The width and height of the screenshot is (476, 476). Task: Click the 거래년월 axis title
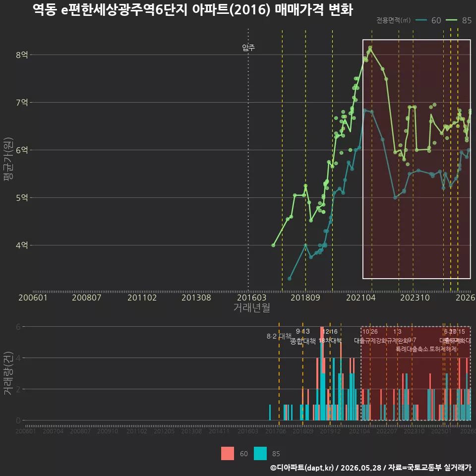252,307
